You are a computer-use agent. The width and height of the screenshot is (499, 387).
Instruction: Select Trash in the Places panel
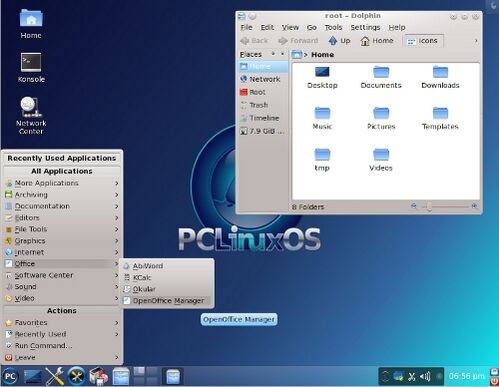[263, 105]
